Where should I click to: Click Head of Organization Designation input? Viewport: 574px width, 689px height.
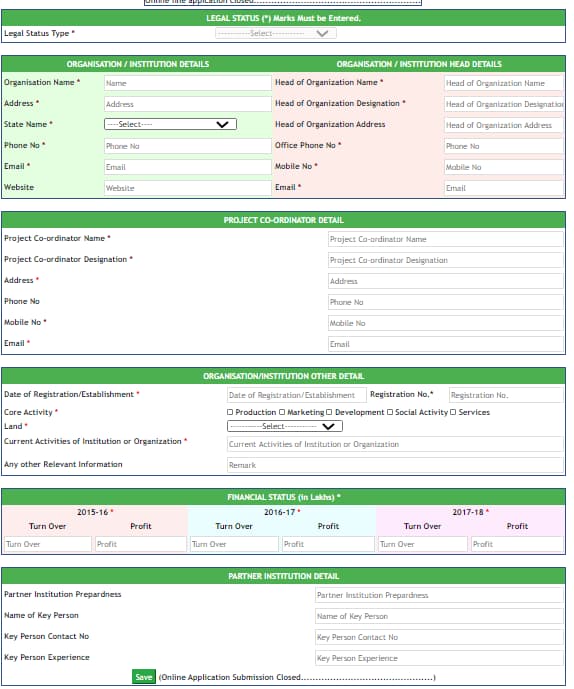point(504,104)
